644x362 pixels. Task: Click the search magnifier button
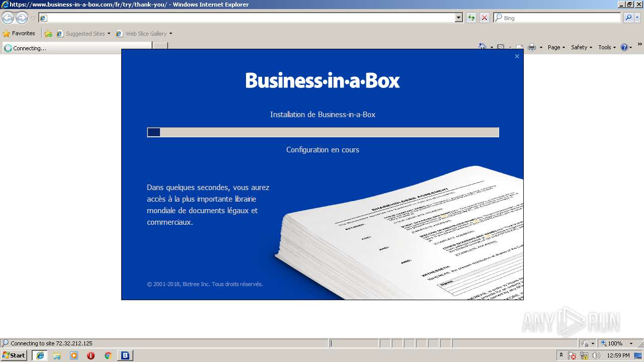coord(628,18)
